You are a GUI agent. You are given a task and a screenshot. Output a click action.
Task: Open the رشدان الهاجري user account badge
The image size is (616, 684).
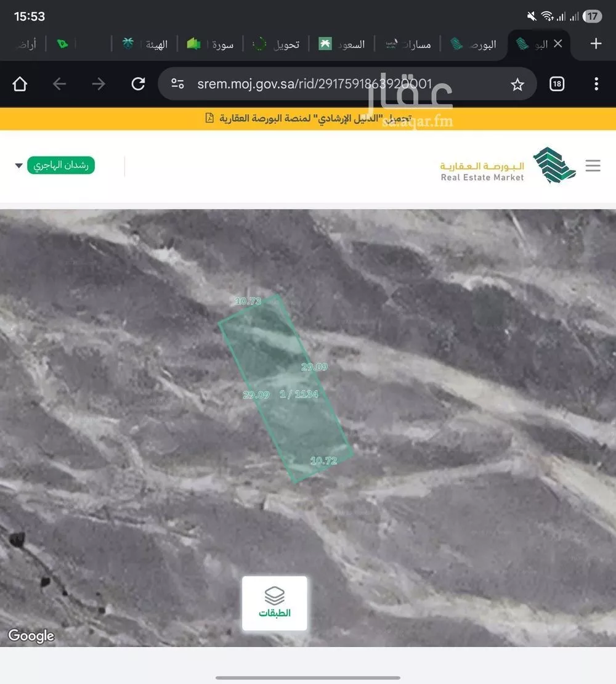click(x=60, y=166)
